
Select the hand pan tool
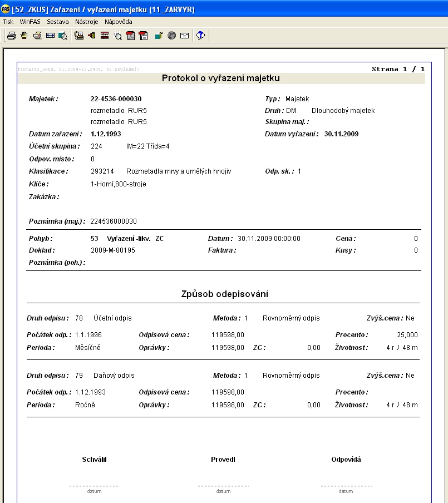click(24, 36)
